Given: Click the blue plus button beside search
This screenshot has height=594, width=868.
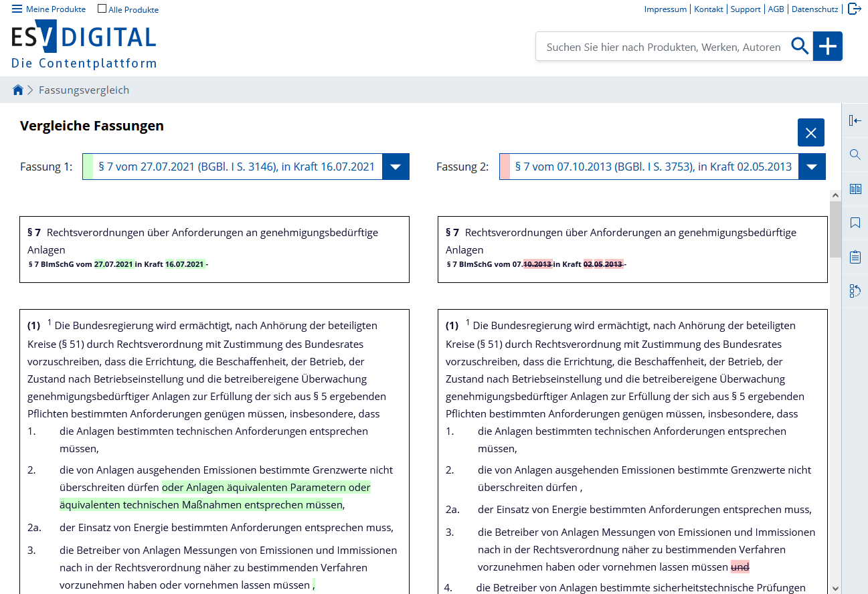Looking at the screenshot, I should tap(828, 46).
